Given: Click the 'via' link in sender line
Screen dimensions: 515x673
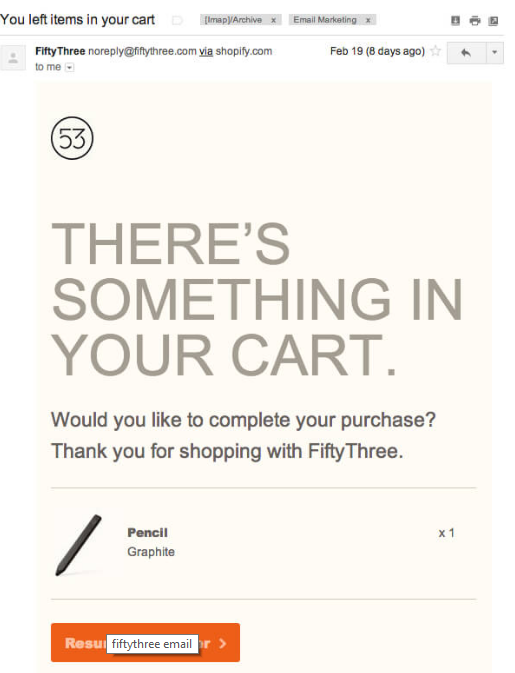Looking at the screenshot, I should 206,52.
